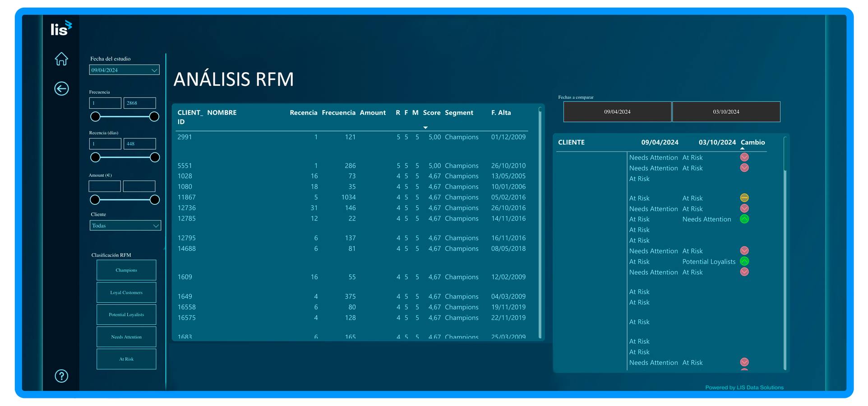Sort by CLIENT_ID column header

189,117
